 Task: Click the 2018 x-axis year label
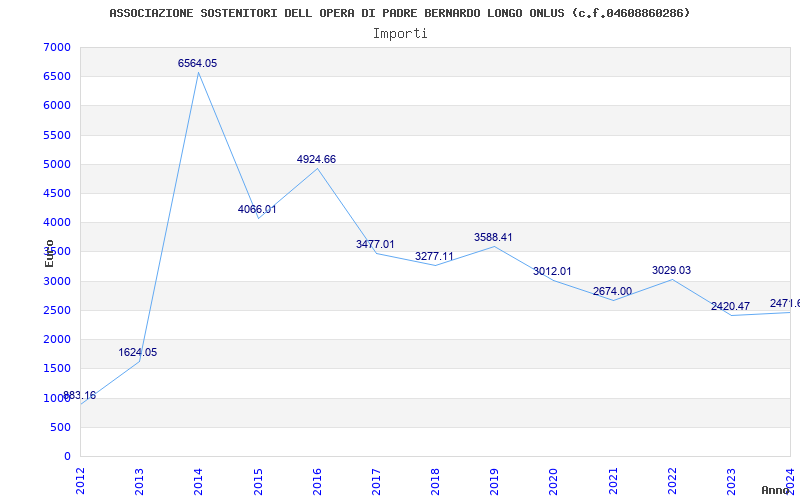(x=435, y=482)
